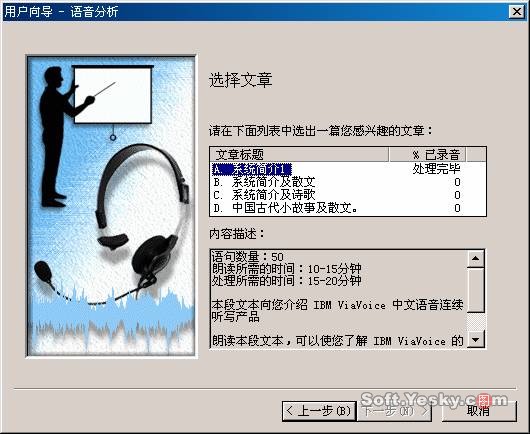Click the greyed 下一步(N) button
The height and width of the screenshot is (434, 530).
coord(394,411)
